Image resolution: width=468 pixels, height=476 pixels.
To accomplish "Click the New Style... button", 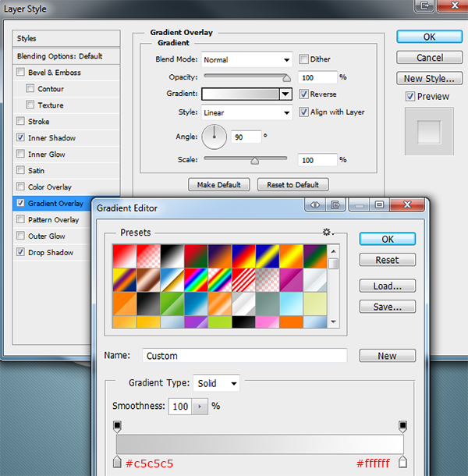I will point(430,78).
